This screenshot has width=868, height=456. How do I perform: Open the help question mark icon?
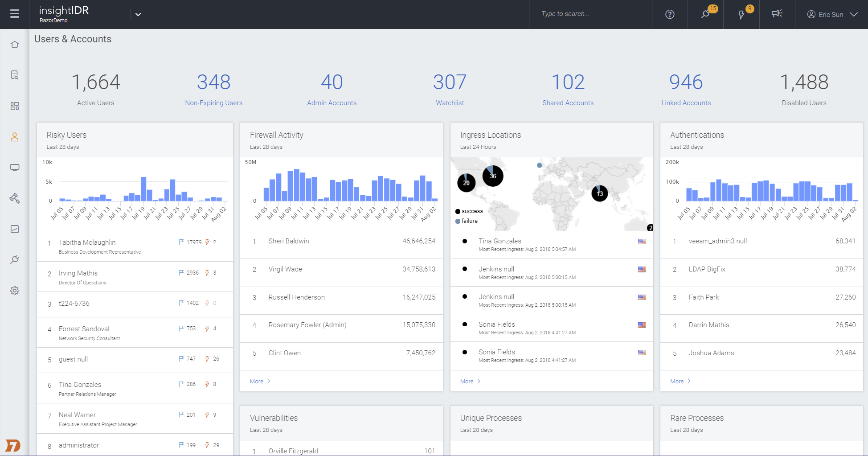pyautogui.click(x=669, y=14)
